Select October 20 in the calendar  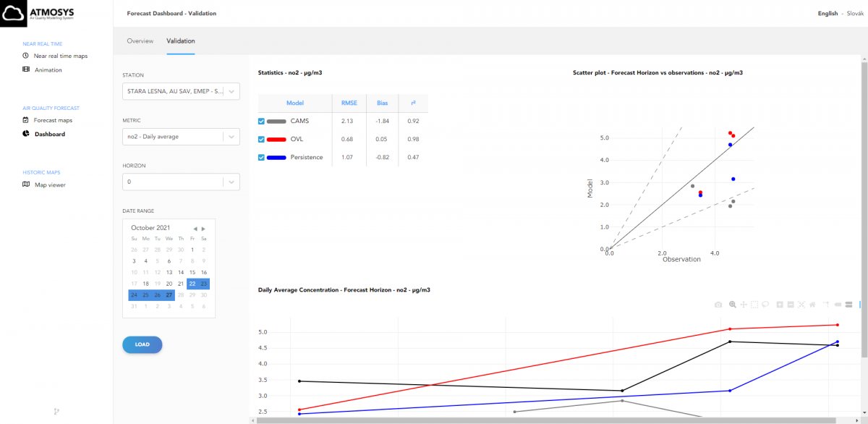click(169, 284)
